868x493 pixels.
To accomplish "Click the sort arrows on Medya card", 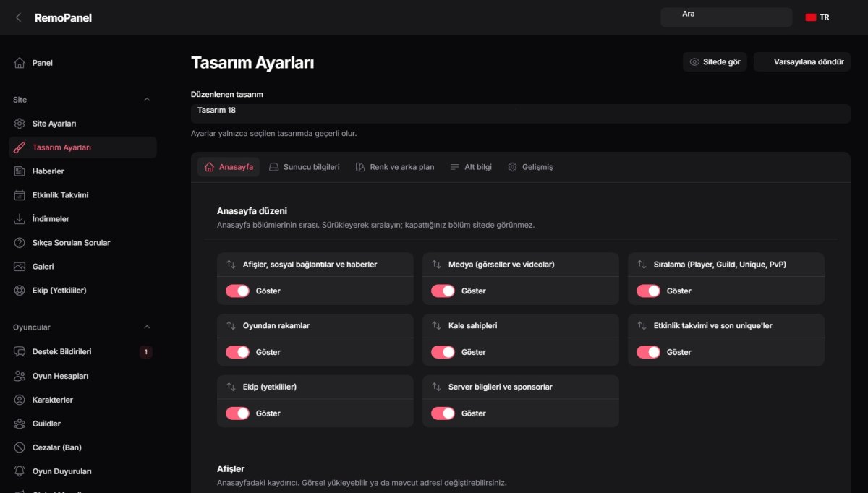I will point(437,265).
